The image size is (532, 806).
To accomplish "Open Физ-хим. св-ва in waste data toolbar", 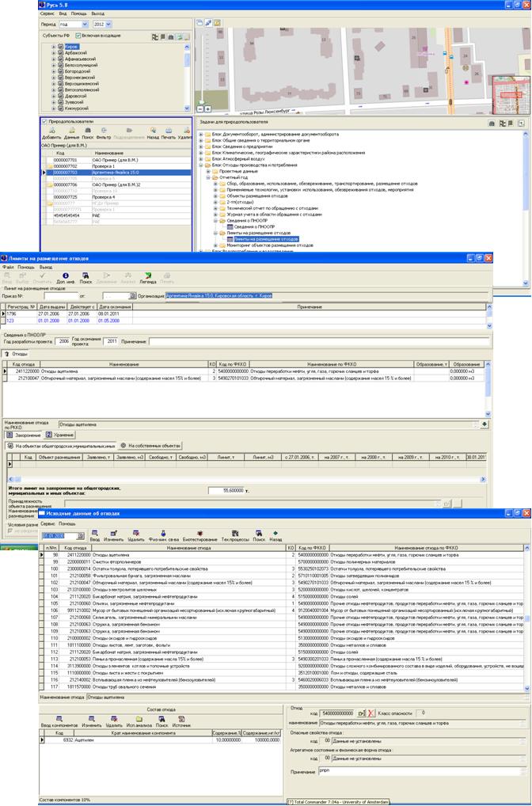I will tap(161, 534).
